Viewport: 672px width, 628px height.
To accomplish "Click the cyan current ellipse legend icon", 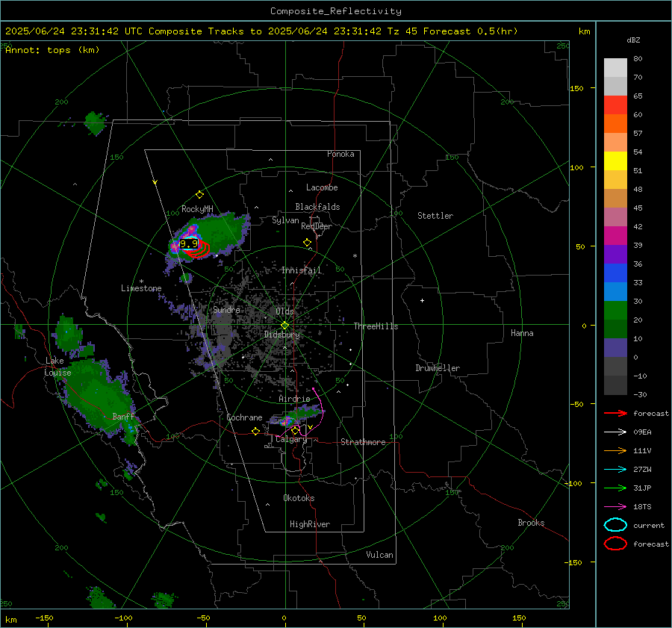I will [615, 525].
